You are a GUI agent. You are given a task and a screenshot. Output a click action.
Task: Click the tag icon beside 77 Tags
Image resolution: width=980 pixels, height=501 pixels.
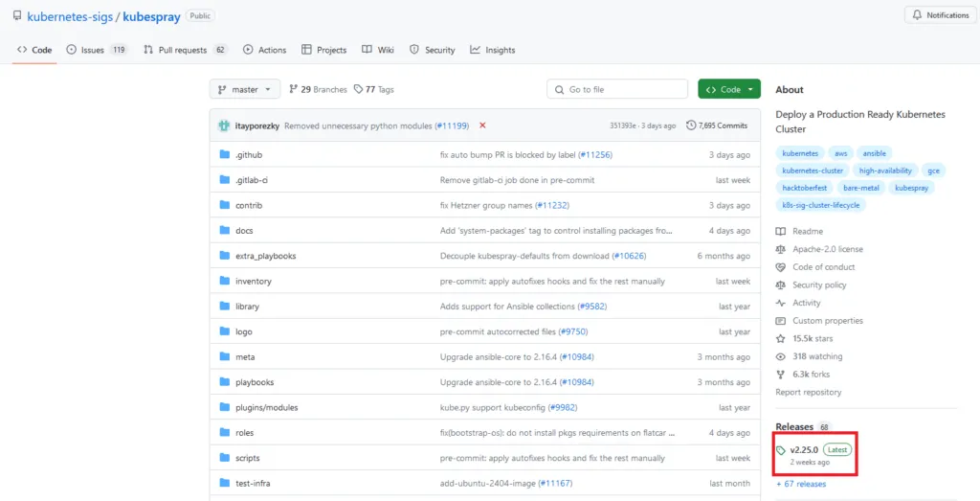point(358,89)
